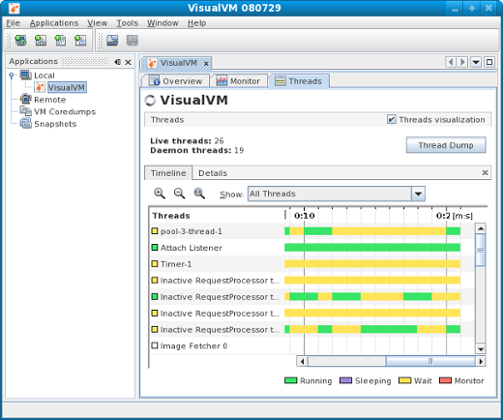Switch to the Monitor tab
This screenshot has width=503, height=420.
(238, 81)
